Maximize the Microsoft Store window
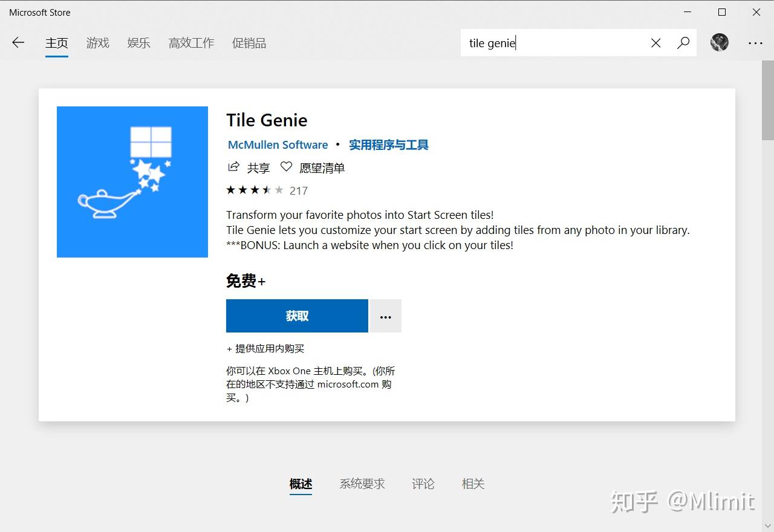 click(x=722, y=12)
